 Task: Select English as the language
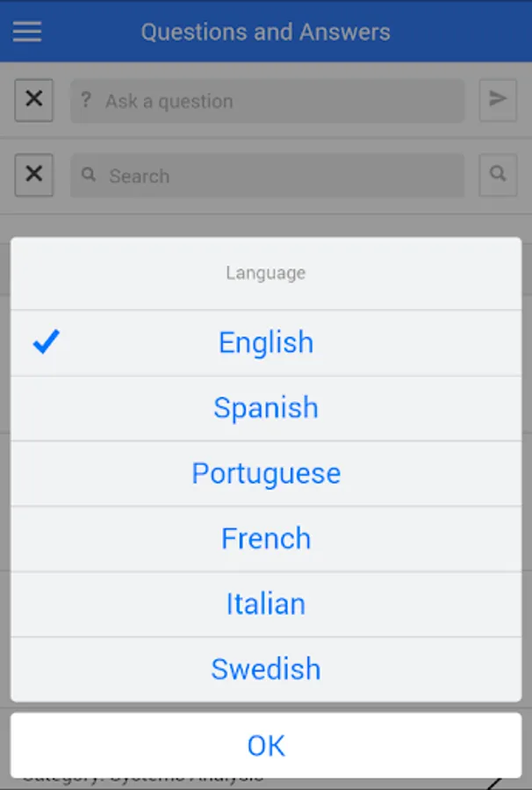point(265,342)
